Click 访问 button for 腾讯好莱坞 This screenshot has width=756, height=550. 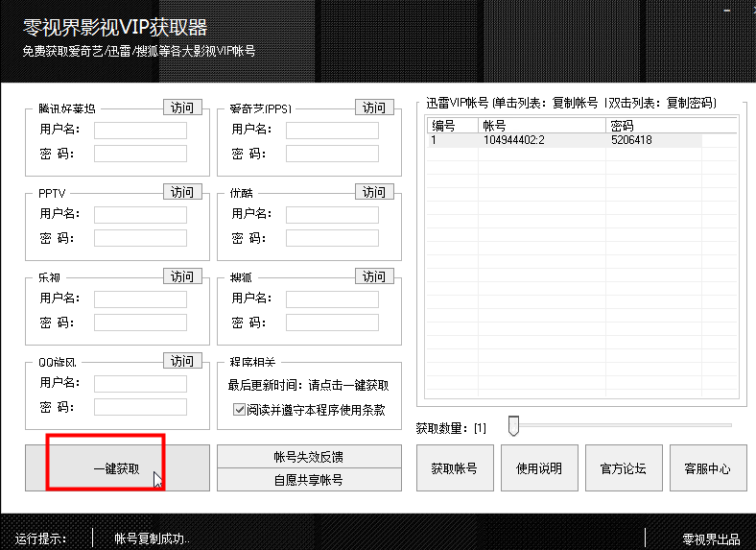click(x=182, y=108)
